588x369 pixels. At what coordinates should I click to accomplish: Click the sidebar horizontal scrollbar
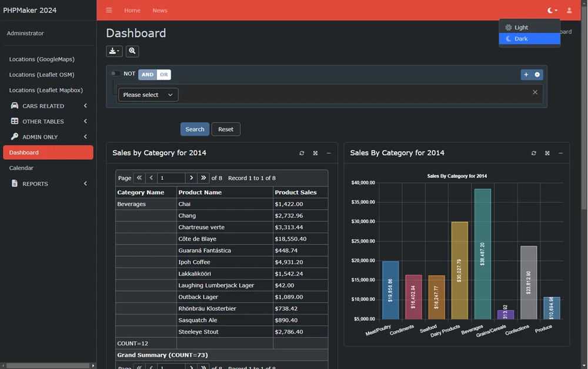(48, 365)
